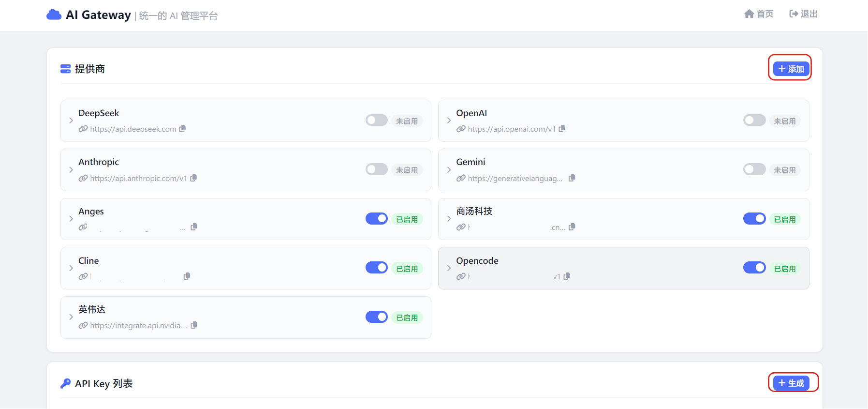Turn on the Gemini provider toggle
The height and width of the screenshot is (409, 868).
pos(754,169)
